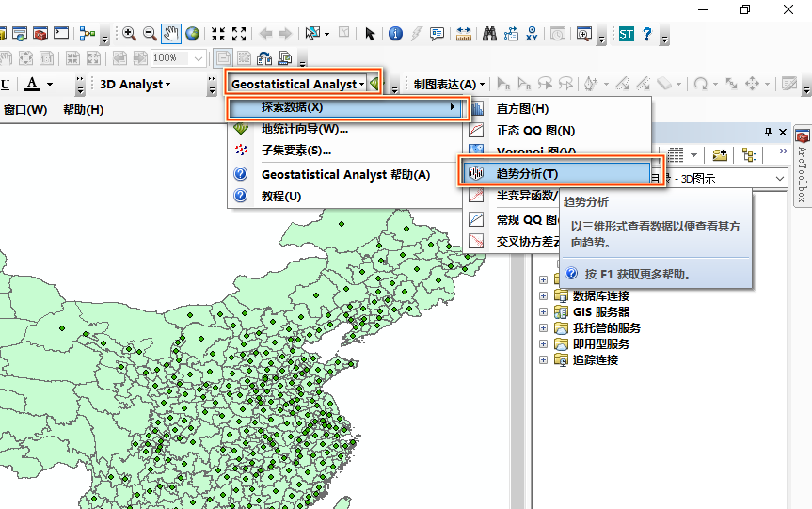Open the Find binoculars tool
Screen dimensions: 812x509
(490, 34)
